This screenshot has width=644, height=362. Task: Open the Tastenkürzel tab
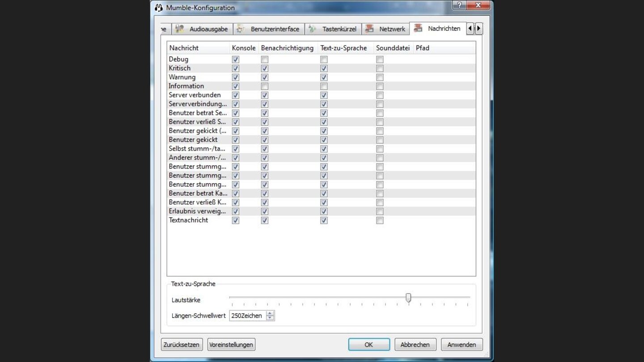333,29
